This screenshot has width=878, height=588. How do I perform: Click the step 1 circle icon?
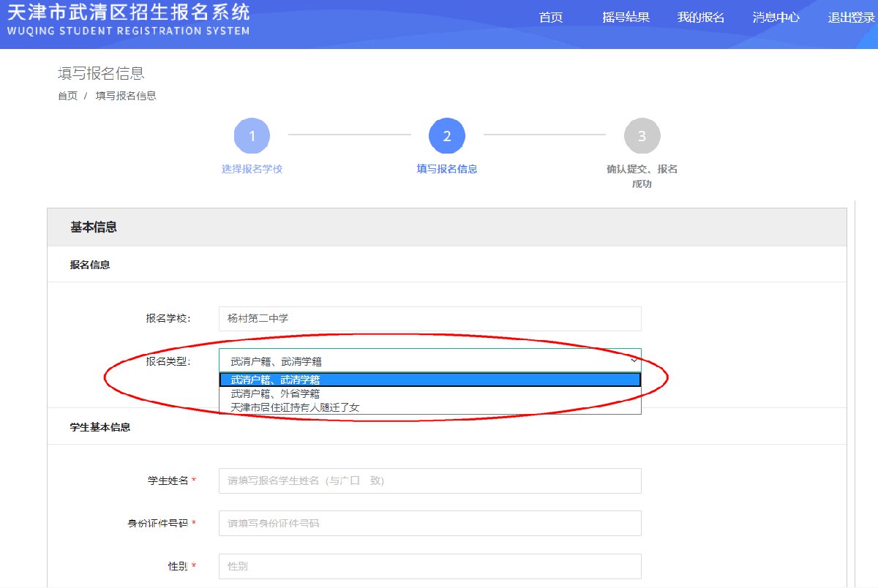pyautogui.click(x=252, y=136)
